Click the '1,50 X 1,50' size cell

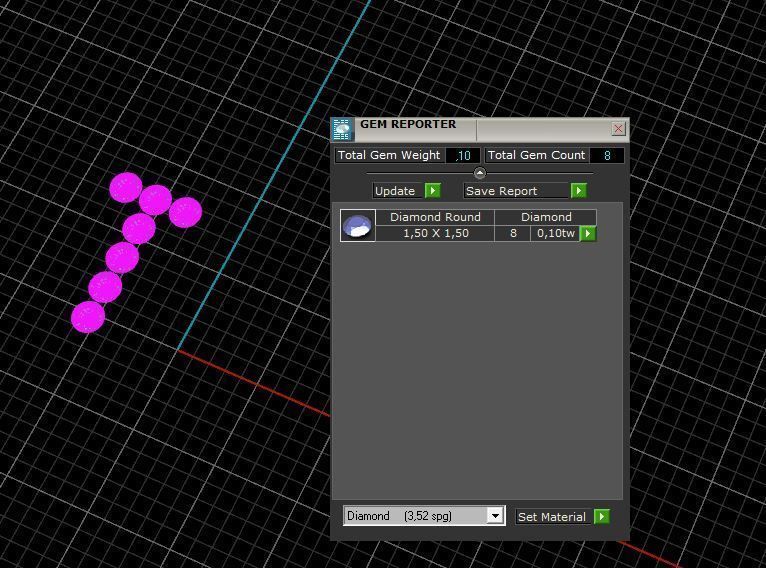[x=435, y=233]
